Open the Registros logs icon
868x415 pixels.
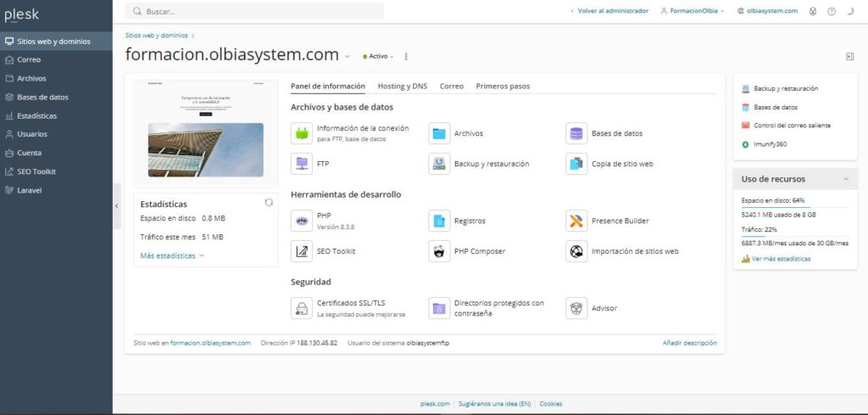[x=439, y=221]
